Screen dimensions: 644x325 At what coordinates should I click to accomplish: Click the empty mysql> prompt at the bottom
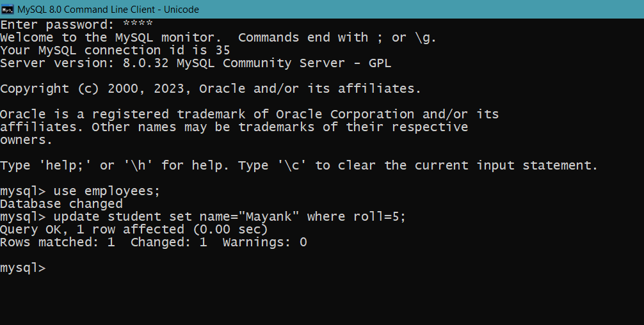coord(23,268)
